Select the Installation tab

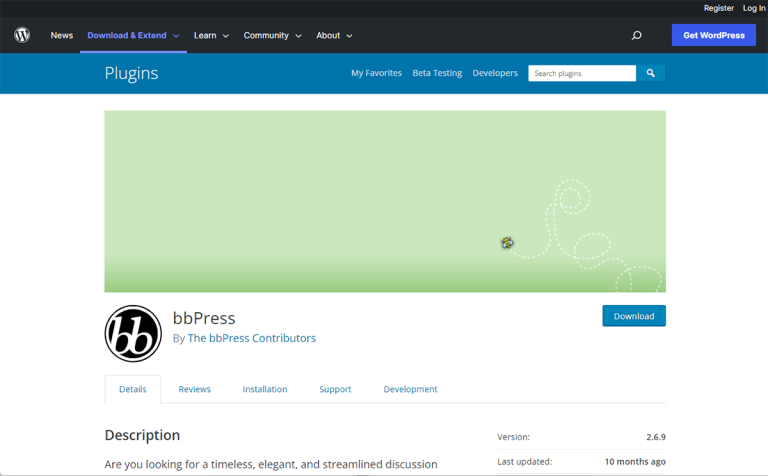click(x=265, y=389)
